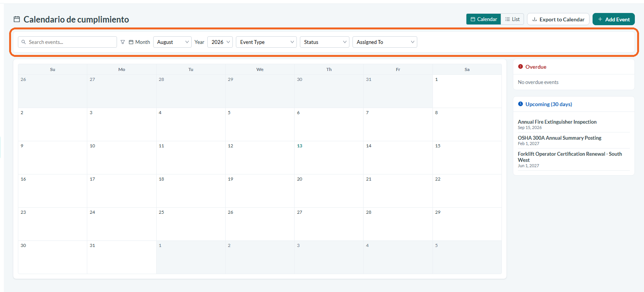644x292 pixels.
Task: Expand the Event Type filter
Action: [266, 42]
